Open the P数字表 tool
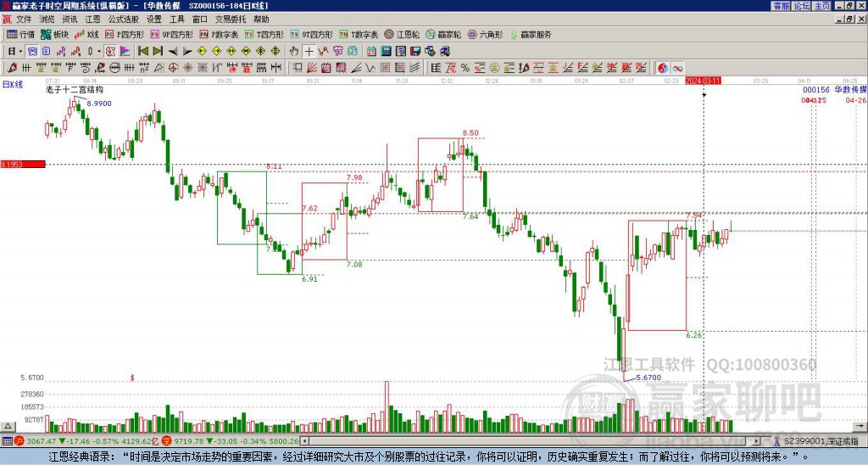 click(219, 34)
